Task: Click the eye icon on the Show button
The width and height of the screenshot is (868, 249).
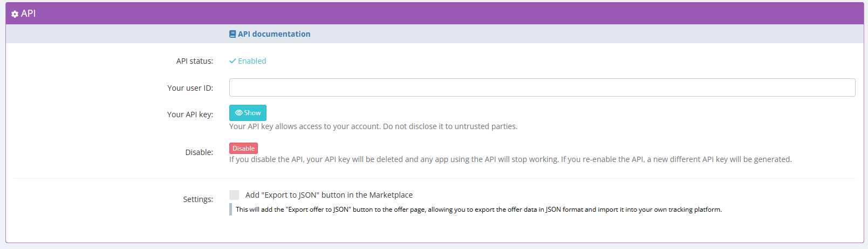Action: [238, 113]
